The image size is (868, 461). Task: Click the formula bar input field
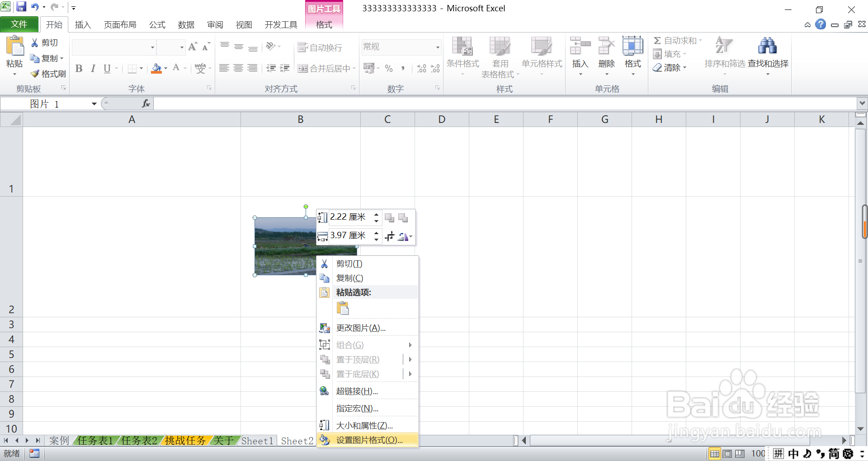pos(505,104)
